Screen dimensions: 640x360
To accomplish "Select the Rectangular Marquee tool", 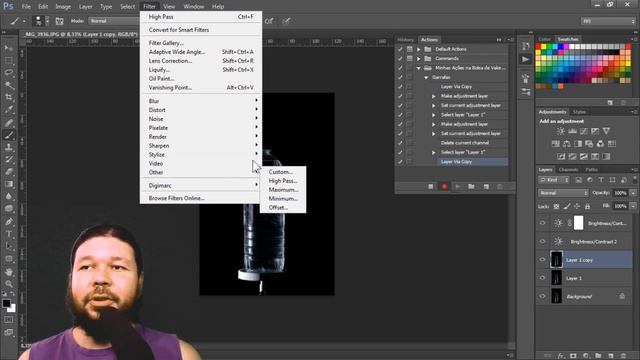I will tap(9, 60).
